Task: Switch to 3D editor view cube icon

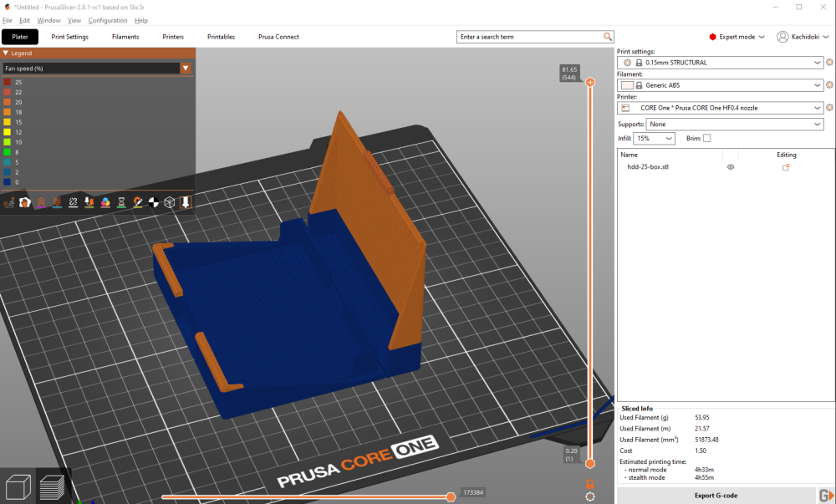Action: [18, 486]
